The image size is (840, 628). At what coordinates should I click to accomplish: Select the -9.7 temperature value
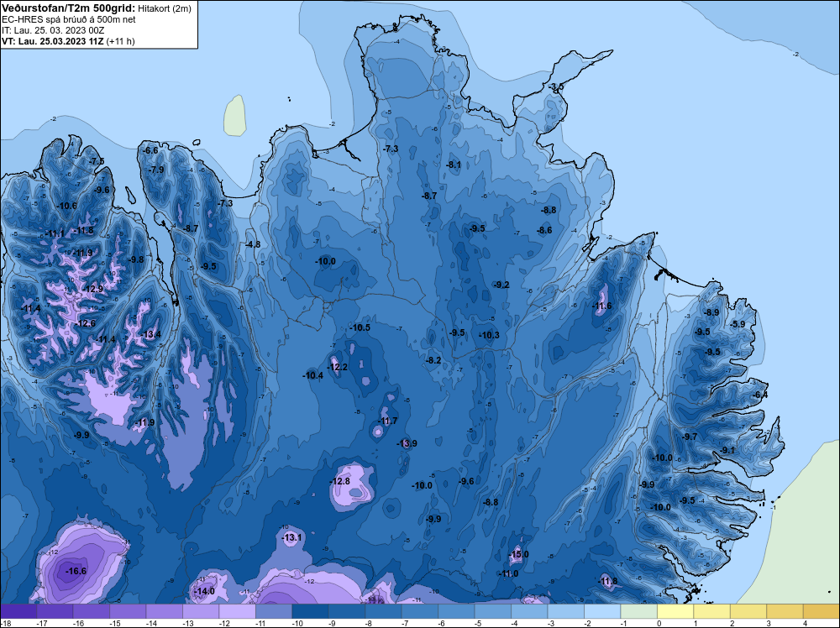click(690, 437)
